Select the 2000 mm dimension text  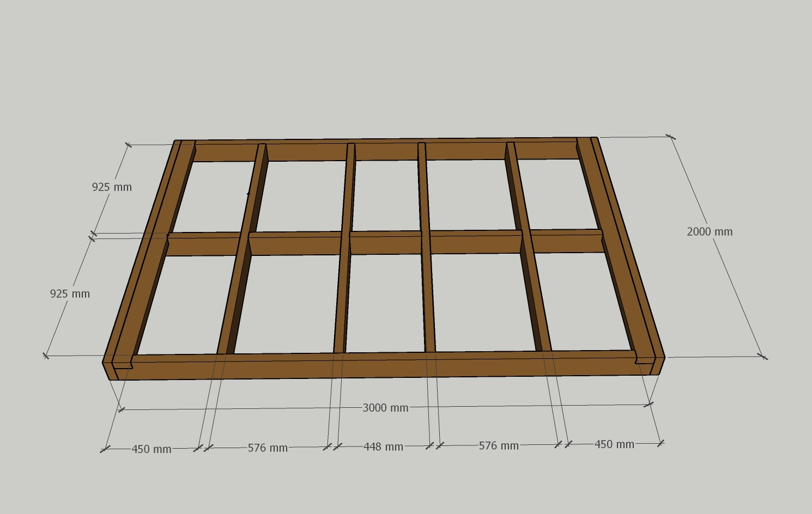point(709,232)
